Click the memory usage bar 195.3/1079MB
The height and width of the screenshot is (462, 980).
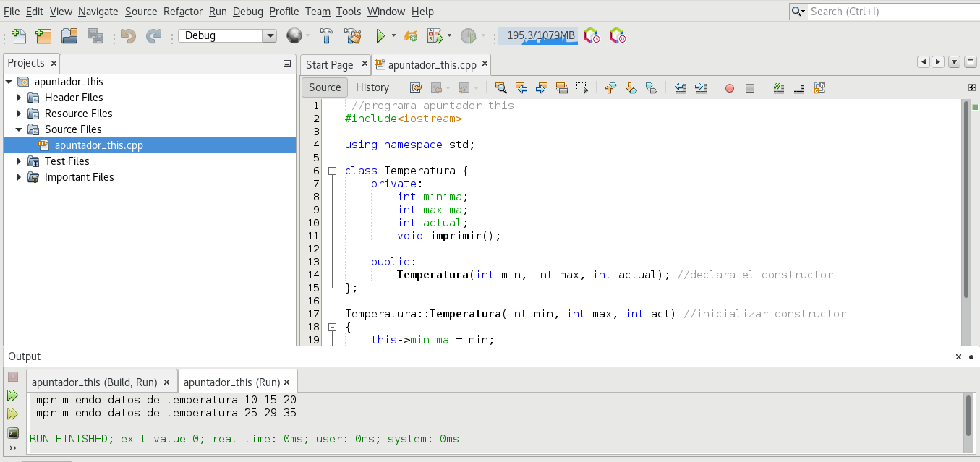[538, 35]
